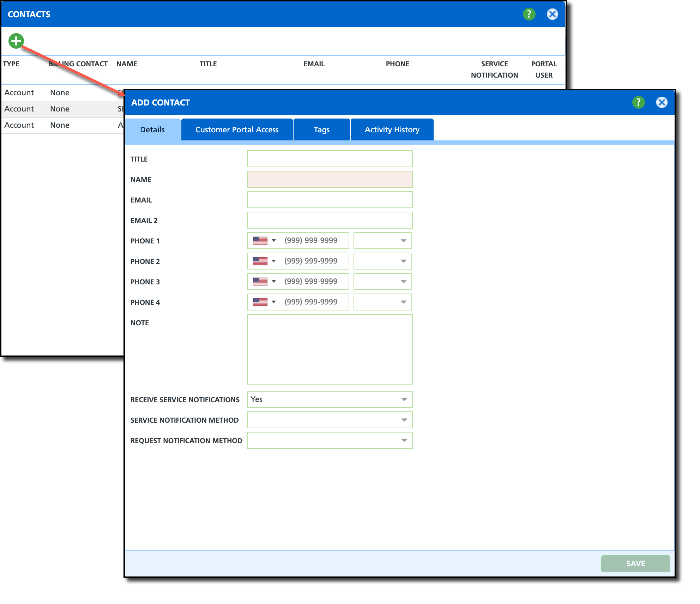Open Phone 1 country flag selector
The width and height of the screenshot is (700, 604).
coord(265,241)
